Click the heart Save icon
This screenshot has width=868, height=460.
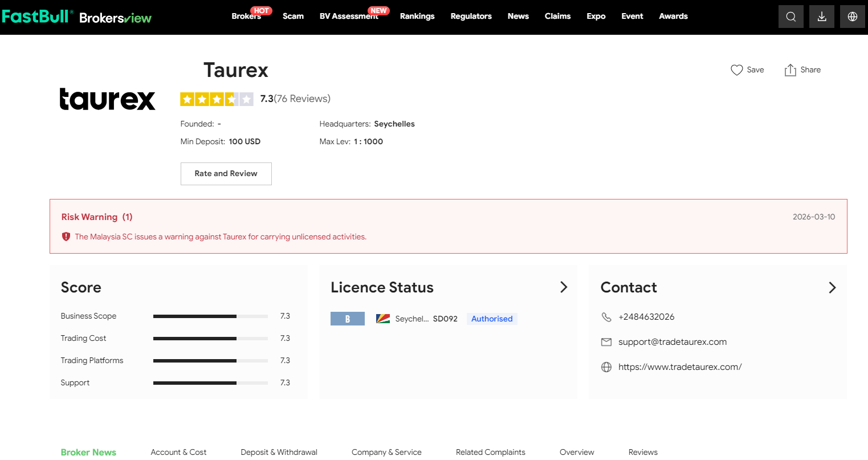(736, 70)
